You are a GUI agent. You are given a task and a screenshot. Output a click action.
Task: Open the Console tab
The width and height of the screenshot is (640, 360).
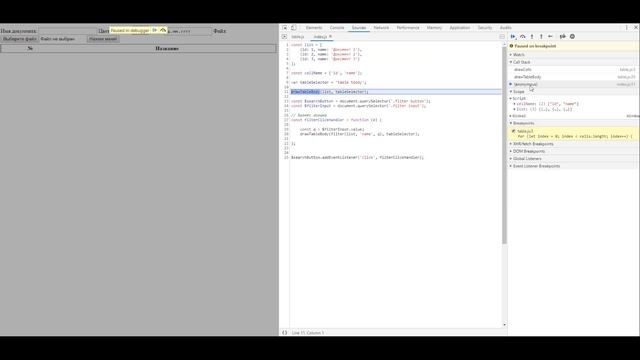point(337,28)
